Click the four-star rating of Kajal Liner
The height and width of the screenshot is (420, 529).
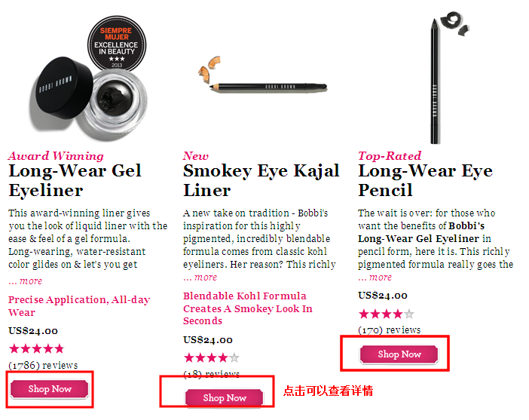click(212, 357)
